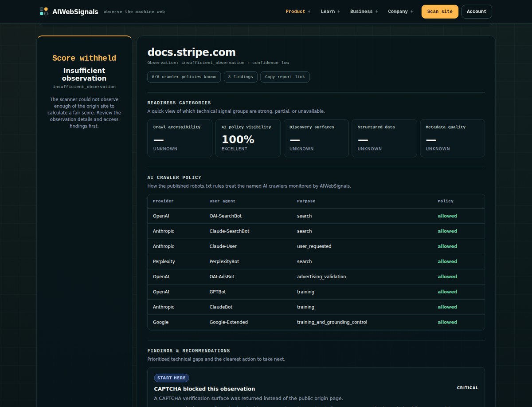Viewport: 532px width, 407px height.
Task: Click the START HERE badge
Action: click(x=172, y=378)
